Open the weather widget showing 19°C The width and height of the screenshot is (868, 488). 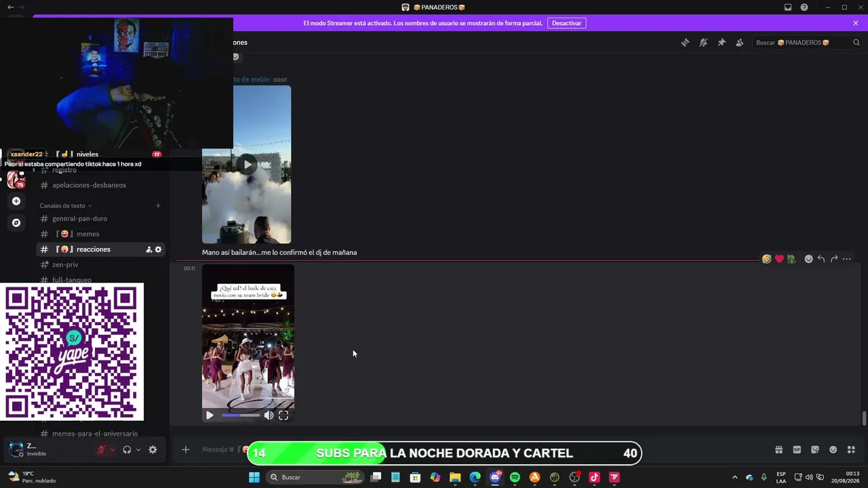pyautogui.click(x=31, y=477)
